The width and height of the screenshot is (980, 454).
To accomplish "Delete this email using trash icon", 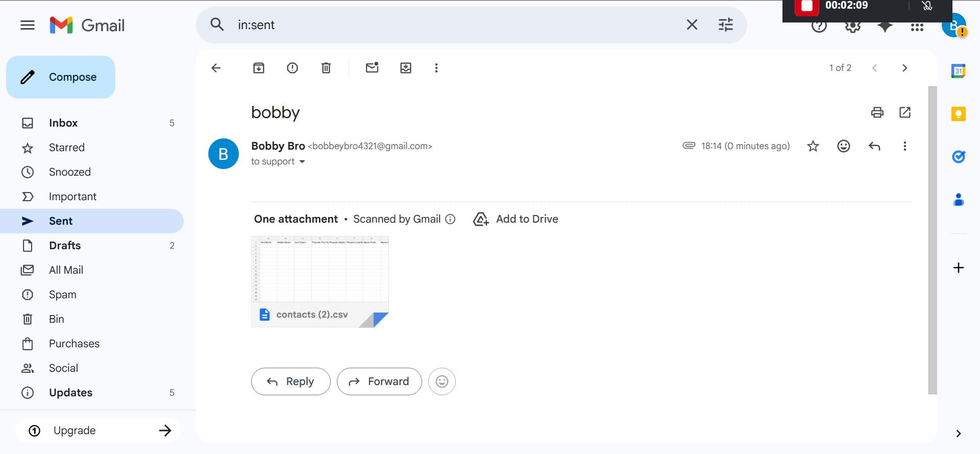I will 326,68.
